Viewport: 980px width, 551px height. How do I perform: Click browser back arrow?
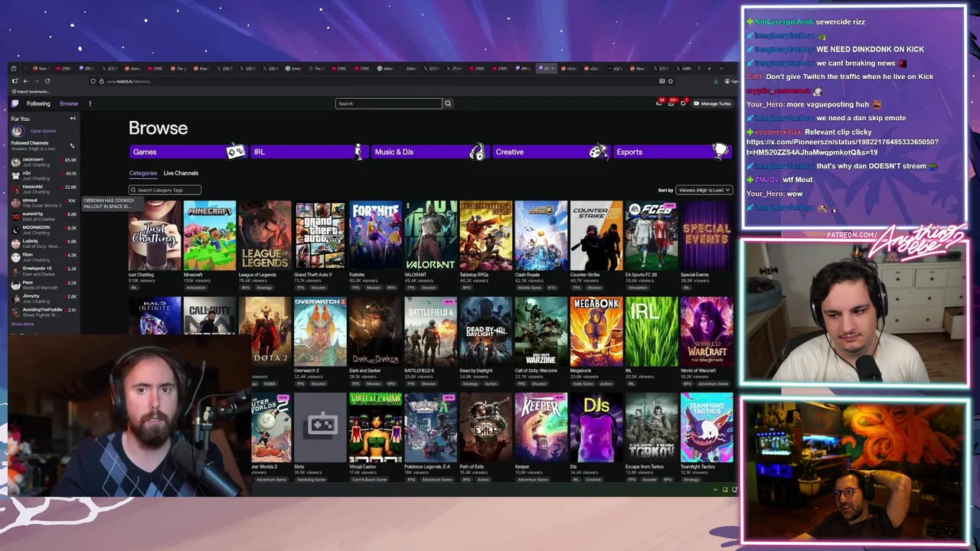click(x=25, y=81)
